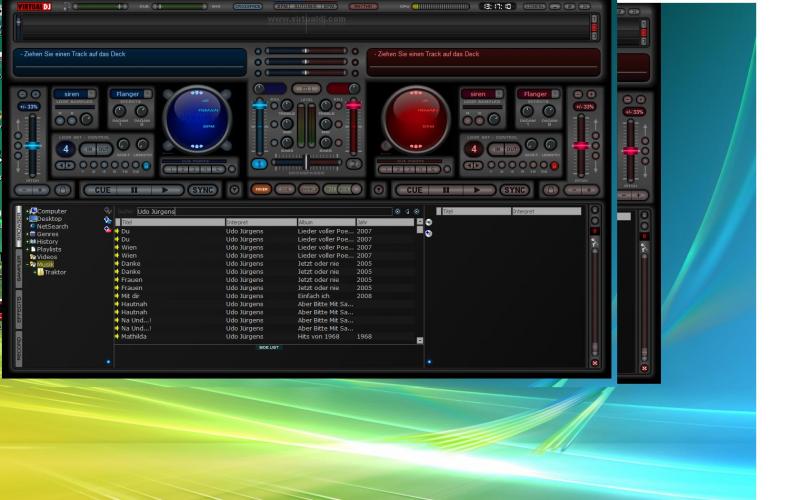Toggle the left deck keylock button

62,190
